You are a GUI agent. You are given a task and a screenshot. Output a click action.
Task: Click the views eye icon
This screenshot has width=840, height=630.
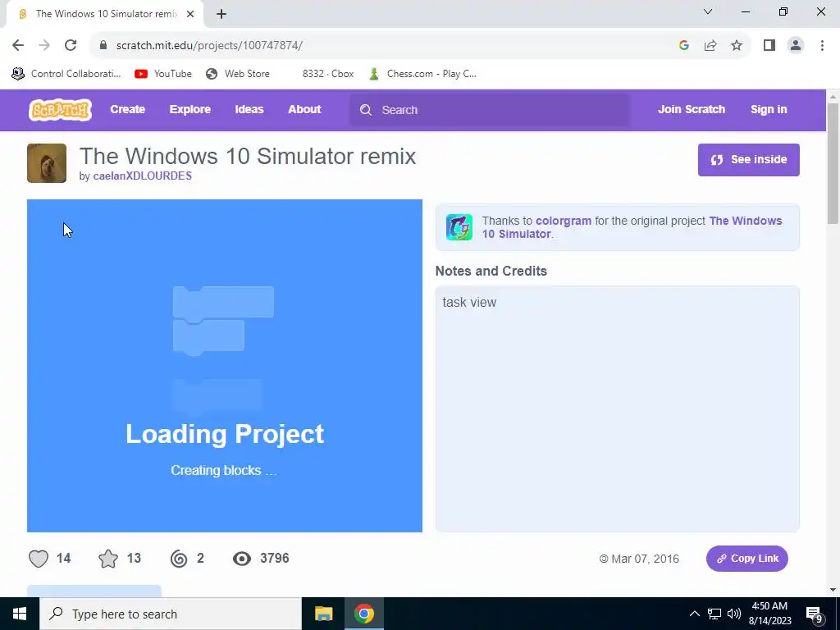[242, 559]
